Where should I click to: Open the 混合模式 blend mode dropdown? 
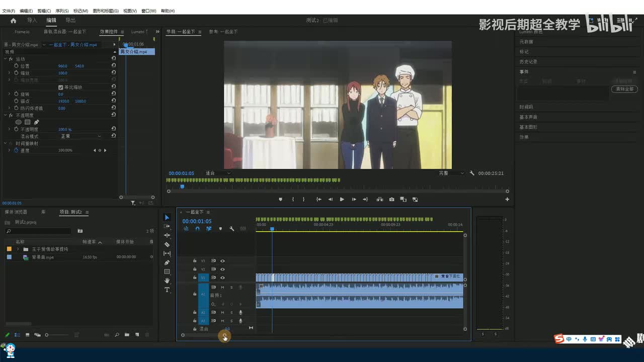(80, 136)
